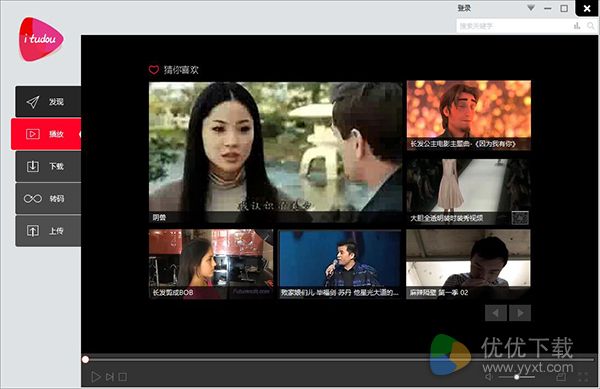Mute audio with the speaker icon
Viewport: 600px width, 389px height.
point(489,377)
